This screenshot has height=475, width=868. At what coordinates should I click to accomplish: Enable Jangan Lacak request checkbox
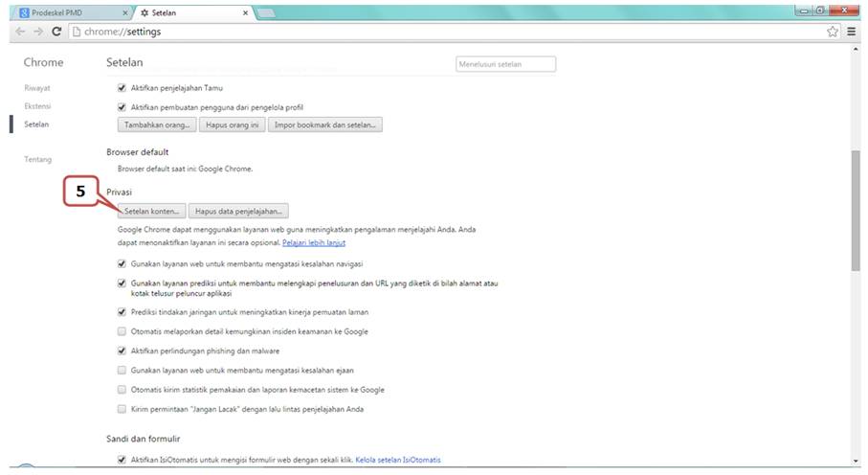click(122, 409)
